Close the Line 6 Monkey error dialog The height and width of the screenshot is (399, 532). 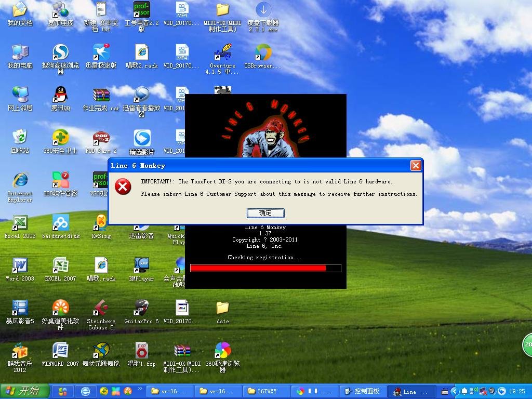tap(416, 166)
